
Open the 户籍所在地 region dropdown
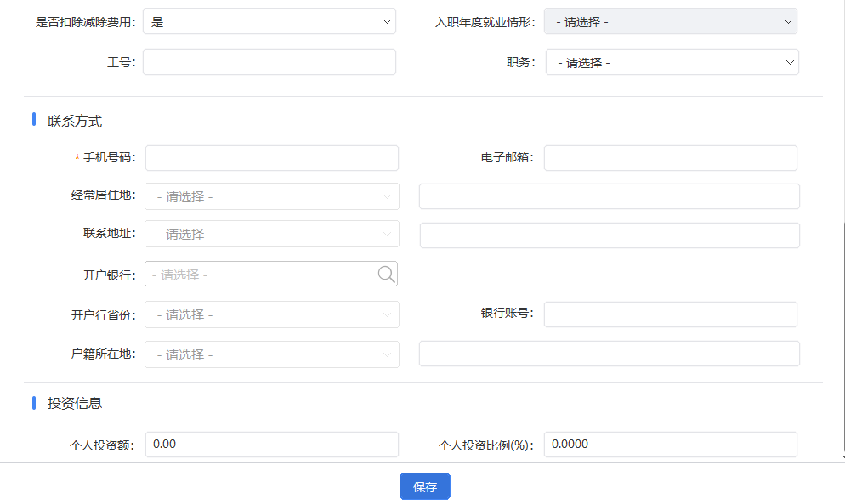pyautogui.click(x=272, y=354)
